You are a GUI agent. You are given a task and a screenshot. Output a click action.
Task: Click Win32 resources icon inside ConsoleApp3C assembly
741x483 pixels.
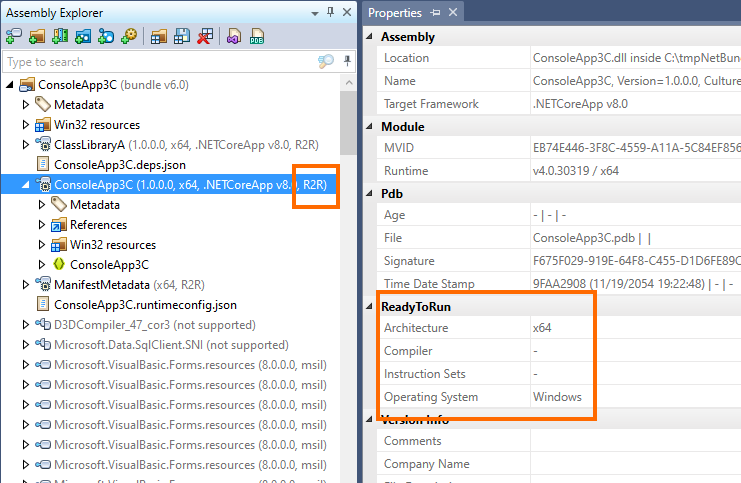click(59, 245)
